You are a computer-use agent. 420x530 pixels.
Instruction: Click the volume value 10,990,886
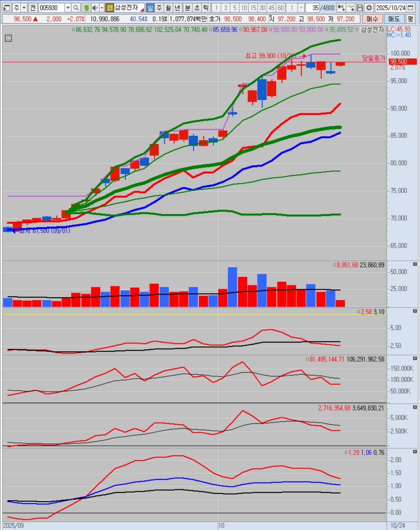tap(104, 19)
